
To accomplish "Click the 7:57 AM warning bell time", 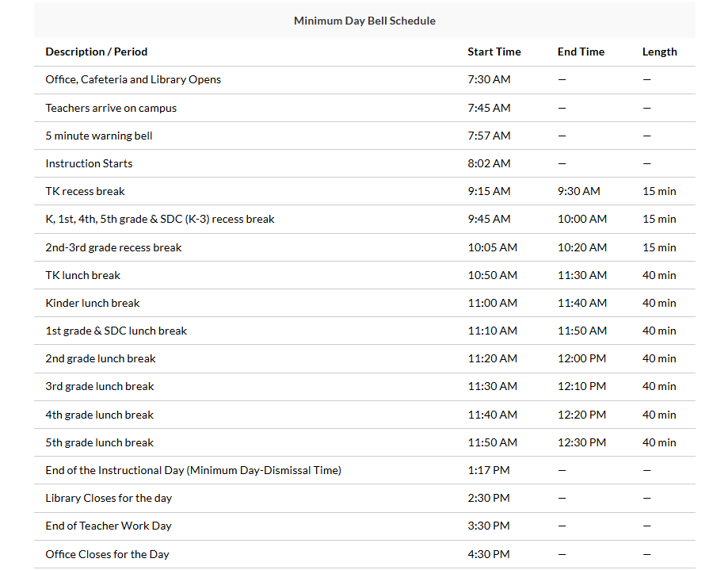I will (x=489, y=136).
